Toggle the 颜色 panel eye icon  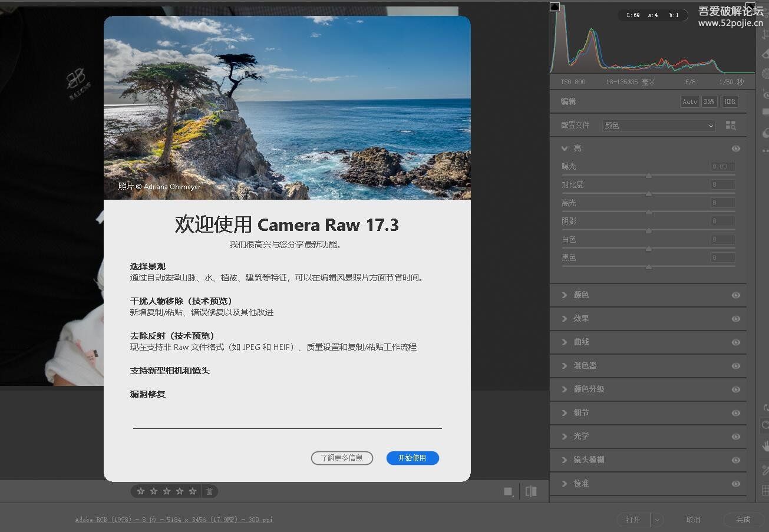pyautogui.click(x=736, y=295)
